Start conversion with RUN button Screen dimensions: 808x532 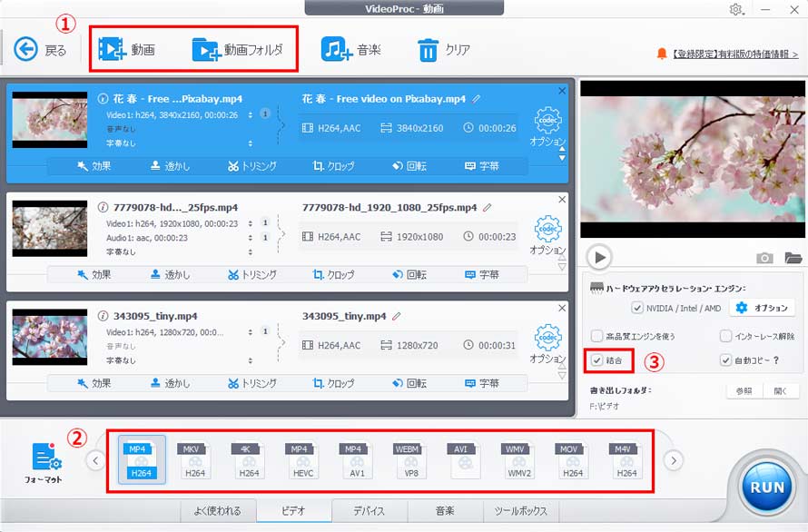click(767, 488)
